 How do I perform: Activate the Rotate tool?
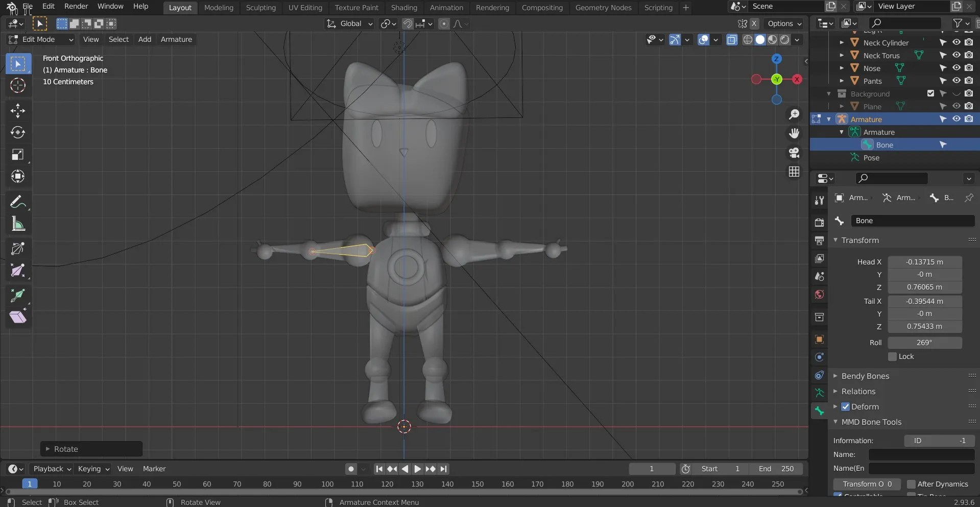click(18, 133)
